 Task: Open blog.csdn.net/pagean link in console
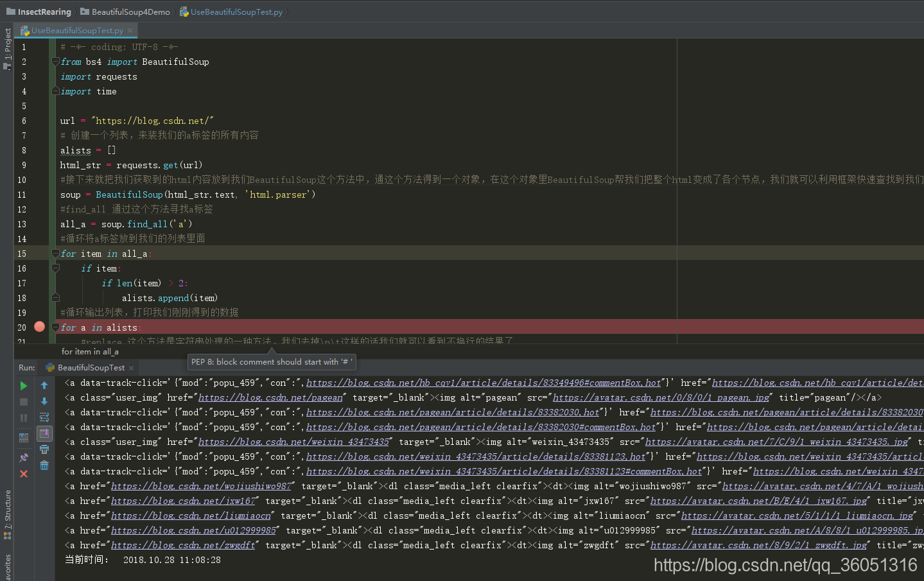coord(270,397)
